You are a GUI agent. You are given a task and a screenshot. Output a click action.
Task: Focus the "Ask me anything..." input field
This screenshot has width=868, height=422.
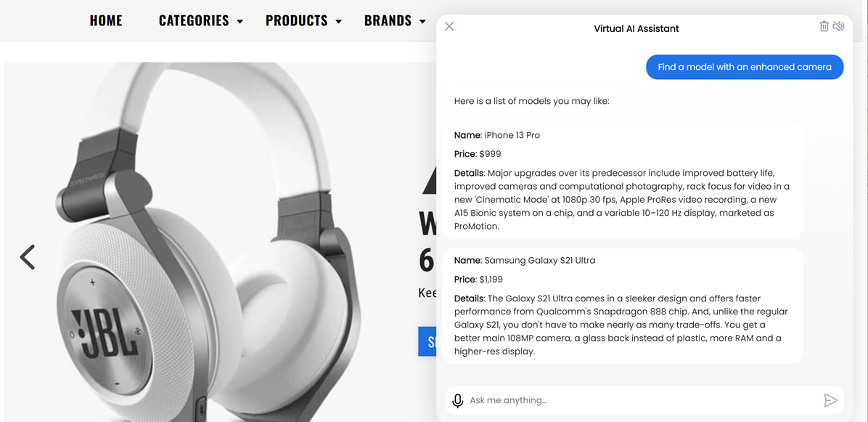pyautogui.click(x=642, y=400)
